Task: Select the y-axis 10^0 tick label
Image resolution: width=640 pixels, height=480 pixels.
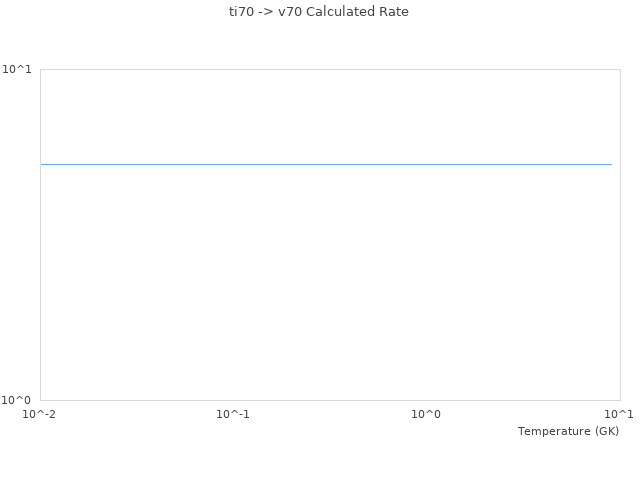Action: [x=19, y=400]
